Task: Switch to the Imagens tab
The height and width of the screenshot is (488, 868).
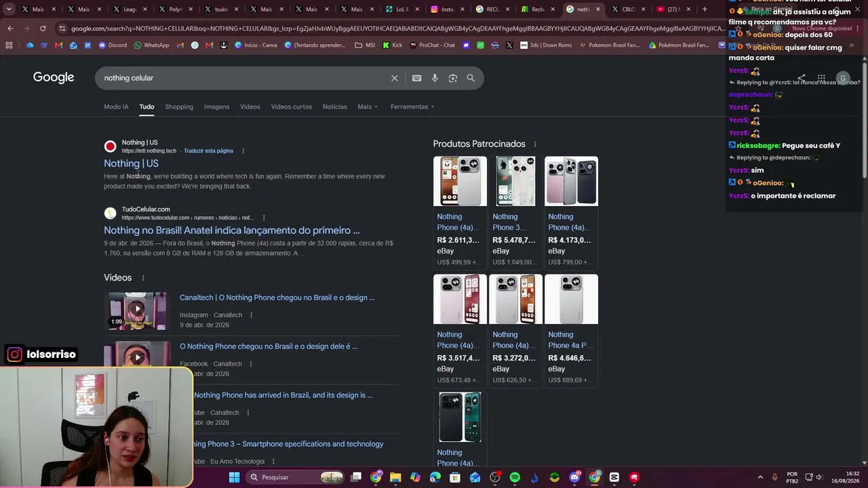Action: (216, 106)
